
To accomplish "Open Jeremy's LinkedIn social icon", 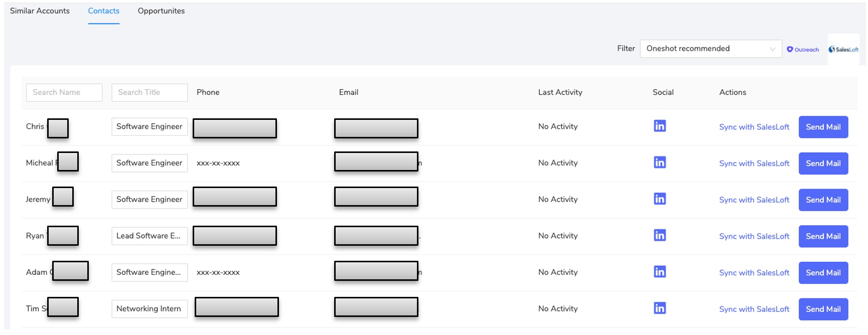I will coord(660,199).
